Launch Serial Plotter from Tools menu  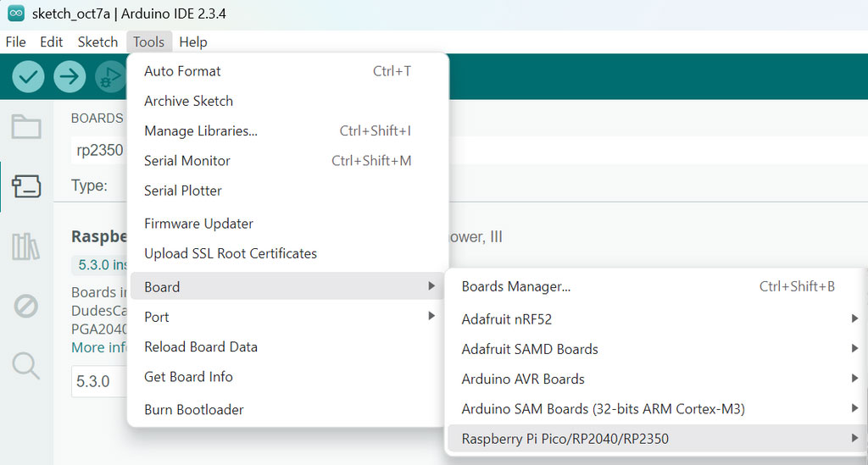pyautogui.click(x=288, y=191)
